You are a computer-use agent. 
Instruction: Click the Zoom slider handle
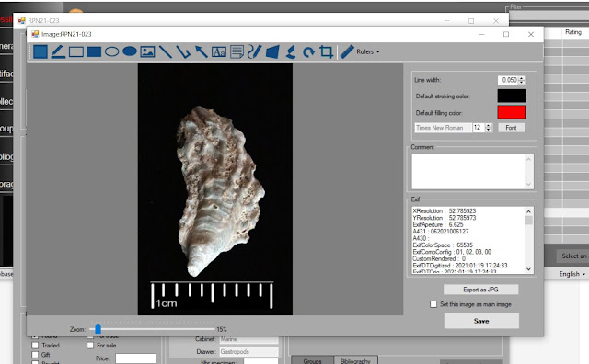[98, 329]
